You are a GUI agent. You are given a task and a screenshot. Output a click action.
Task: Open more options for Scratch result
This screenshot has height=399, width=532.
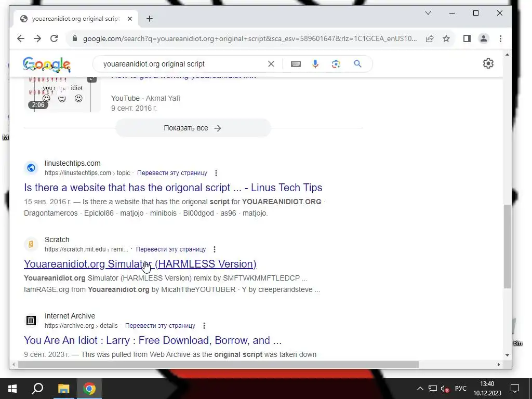pyautogui.click(x=215, y=249)
